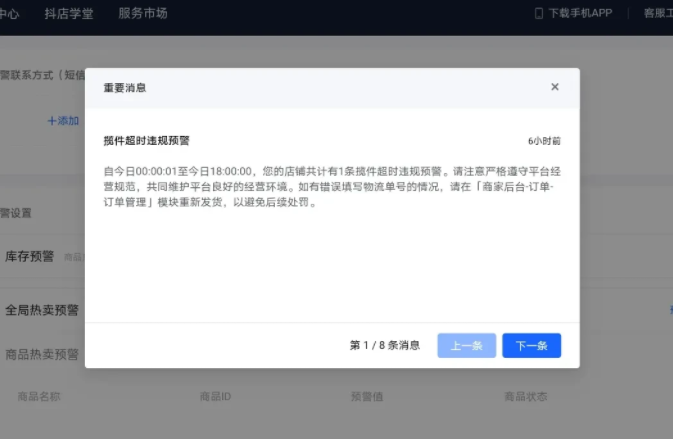Click the 揽件超时违规预警 message title
The height and width of the screenshot is (439, 673).
pos(146,141)
